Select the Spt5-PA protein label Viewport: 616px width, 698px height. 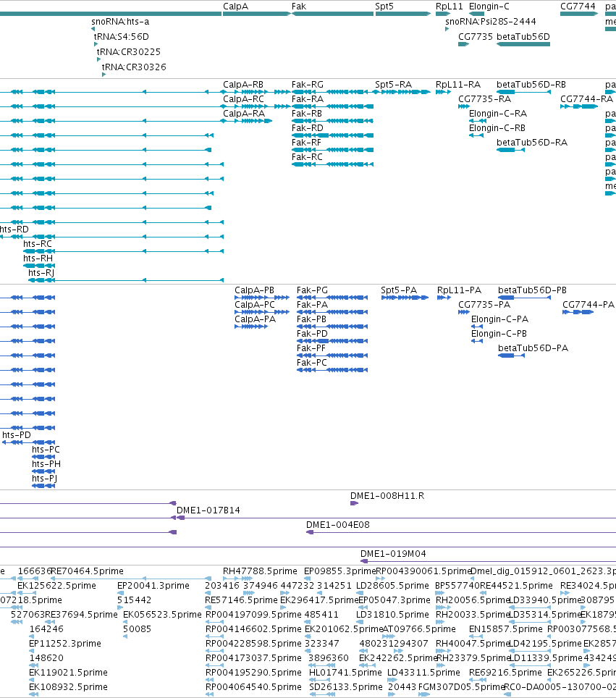(399, 290)
